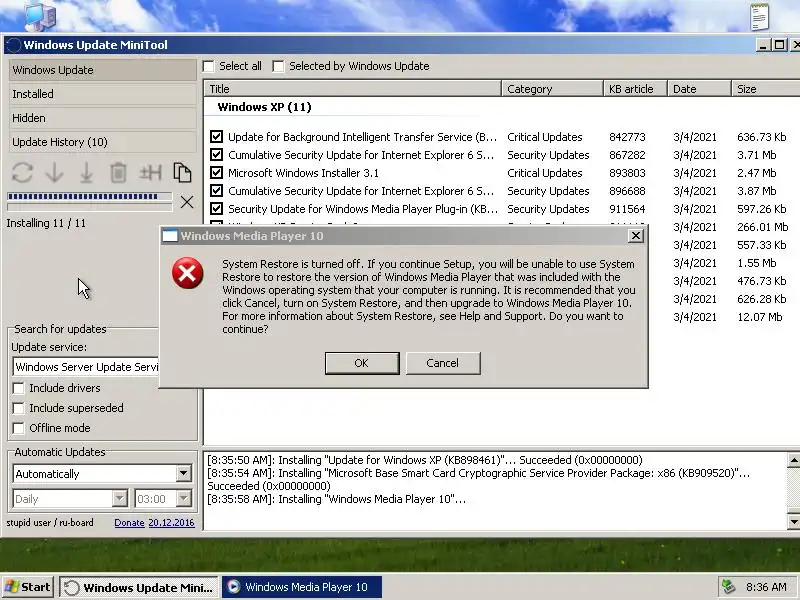800x600 pixels.
Task: Open the Start menu
Action: (28, 587)
